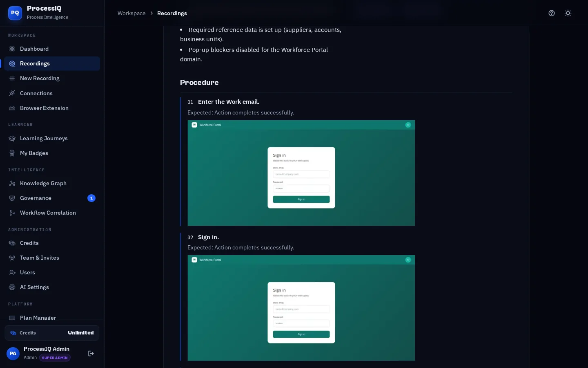Viewport: 588px width, 368px height.
Task: Click the Credits Unlimited panel
Action: (x=52, y=333)
